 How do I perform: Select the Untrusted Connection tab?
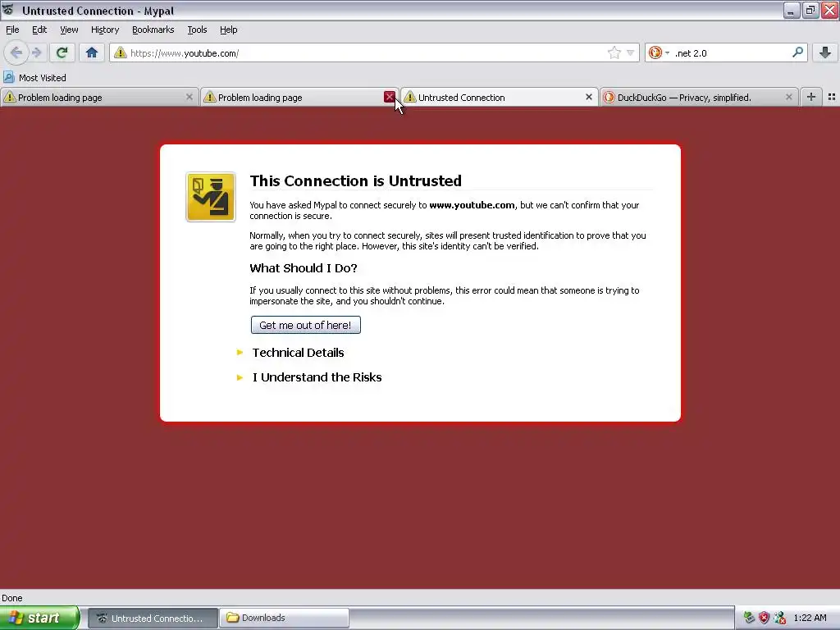click(500, 97)
